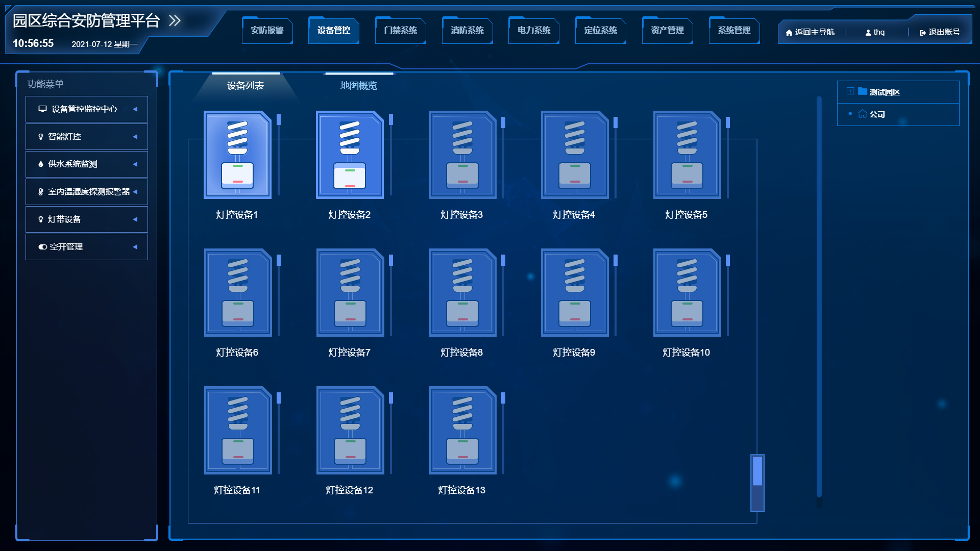
Task: Open the 消防系统 navigation tab
Action: 467,31
